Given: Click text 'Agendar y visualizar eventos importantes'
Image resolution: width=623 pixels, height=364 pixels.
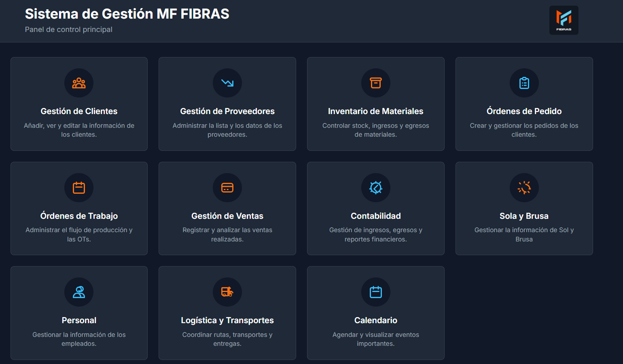Looking at the screenshot, I should pyautogui.click(x=376, y=339).
